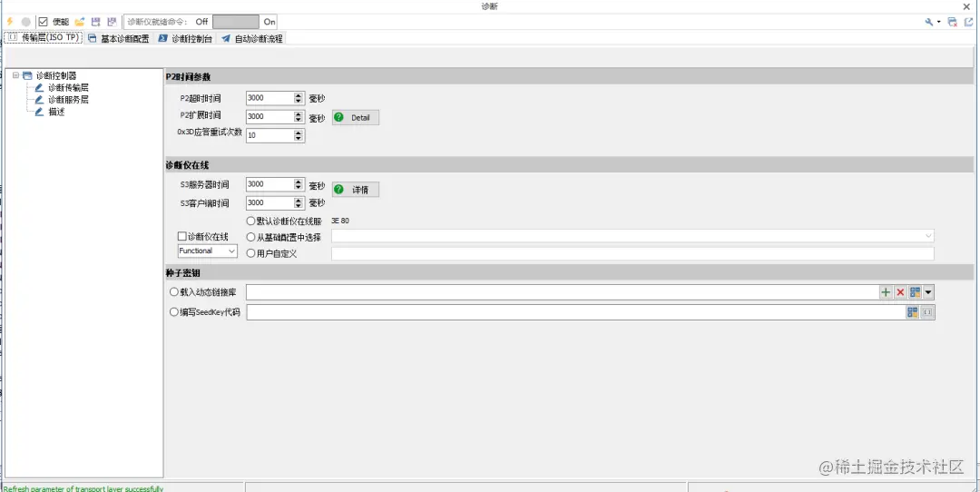Select 诊断传输层 in the tree
This screenshot has height=492, width=980.
[68, 87]
